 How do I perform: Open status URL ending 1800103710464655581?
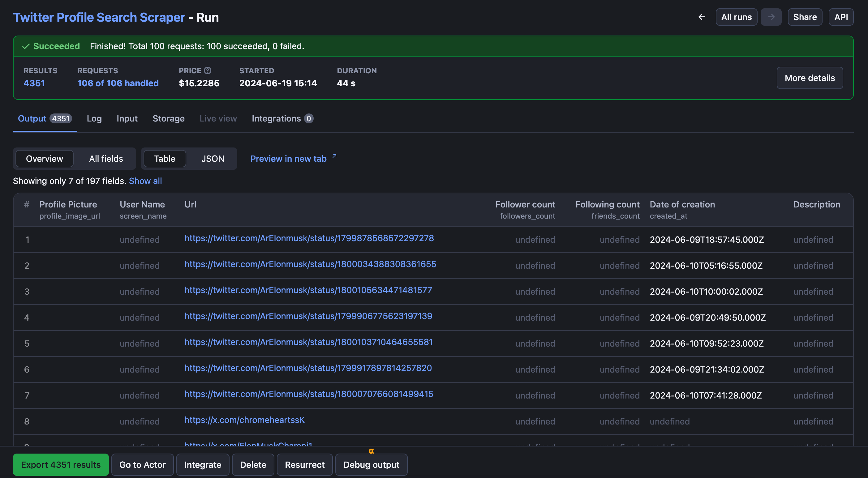(309, 342)
